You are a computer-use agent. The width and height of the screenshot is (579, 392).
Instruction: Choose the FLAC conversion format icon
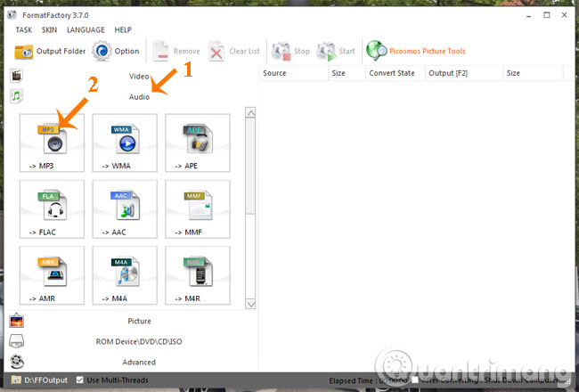(x=52, y=209)
